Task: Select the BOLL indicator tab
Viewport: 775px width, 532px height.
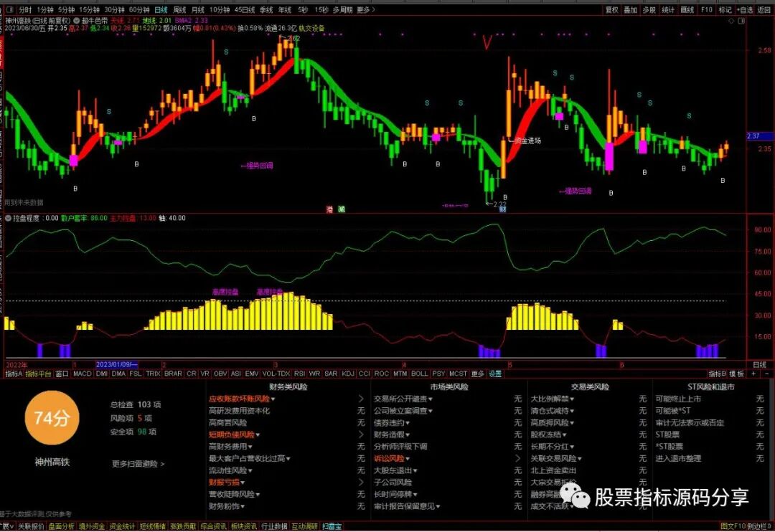Action: click(420, 374)
